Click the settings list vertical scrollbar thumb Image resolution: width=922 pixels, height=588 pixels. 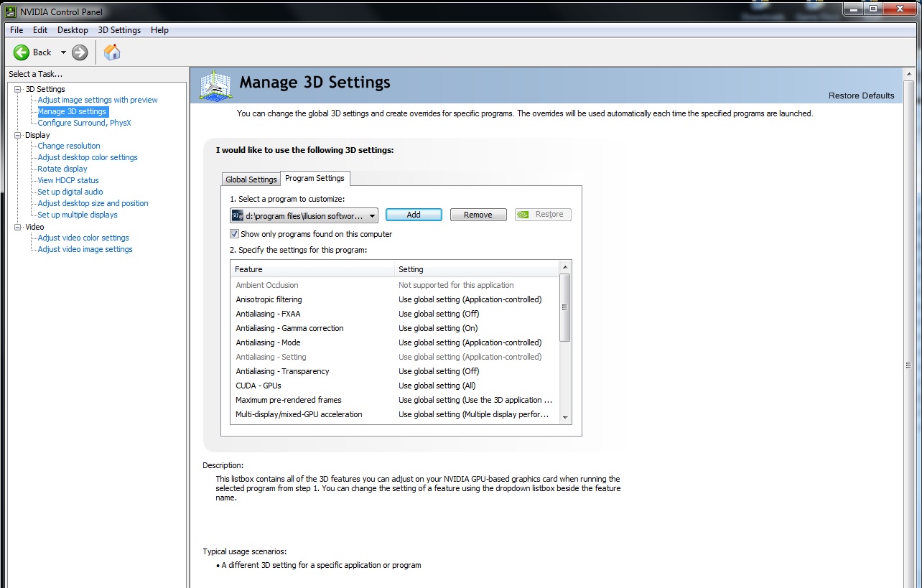coord(564,307)
